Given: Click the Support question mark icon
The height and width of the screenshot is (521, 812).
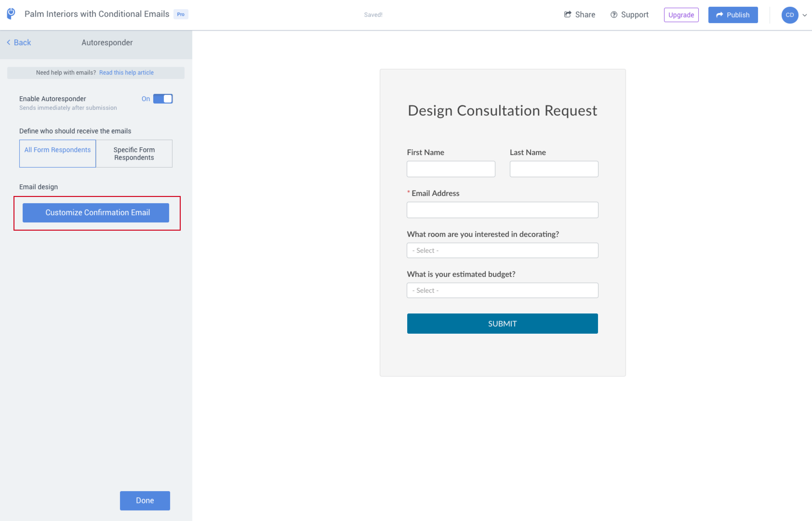Looking at the screenshot, I should [614, 14].
